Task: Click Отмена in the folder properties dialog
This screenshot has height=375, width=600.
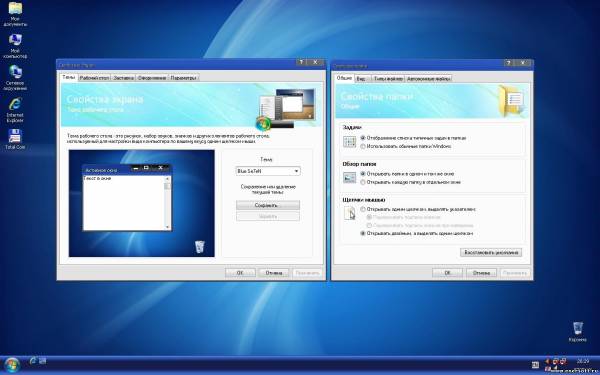Action: (481, 273)
